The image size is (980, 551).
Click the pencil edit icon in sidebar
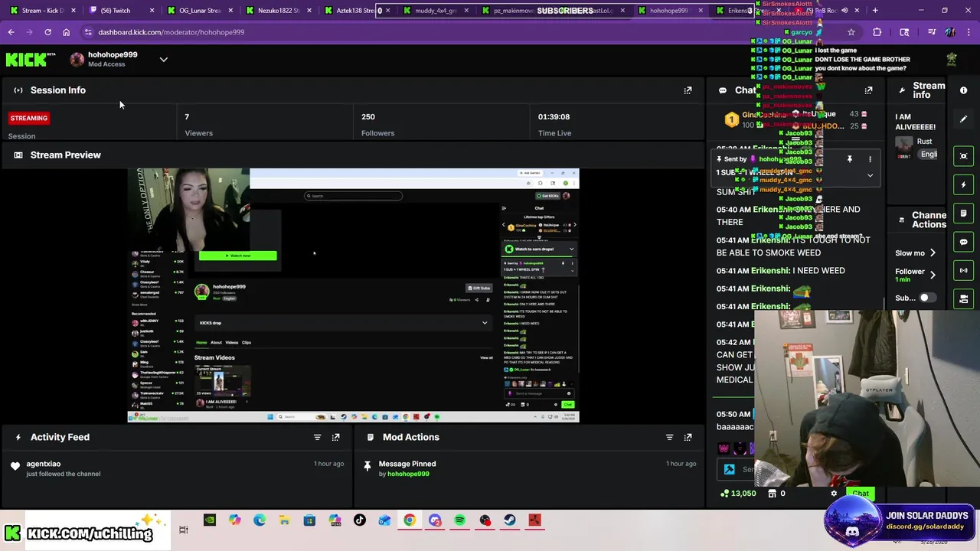coord(964,119)
